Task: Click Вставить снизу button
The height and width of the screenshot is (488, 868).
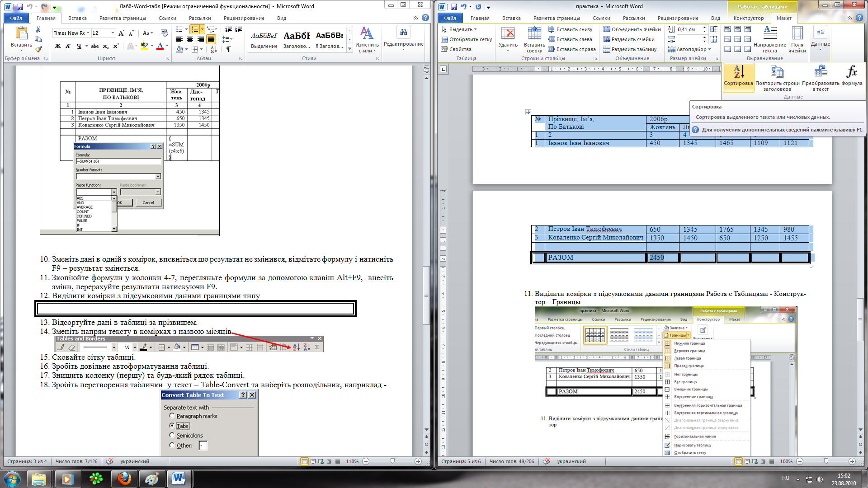Action: (x=570, y=29)
